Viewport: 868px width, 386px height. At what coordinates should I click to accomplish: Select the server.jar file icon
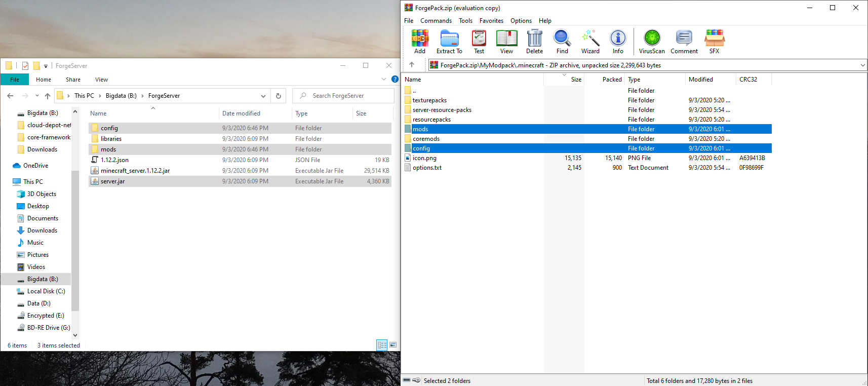(x=95, y=181)
